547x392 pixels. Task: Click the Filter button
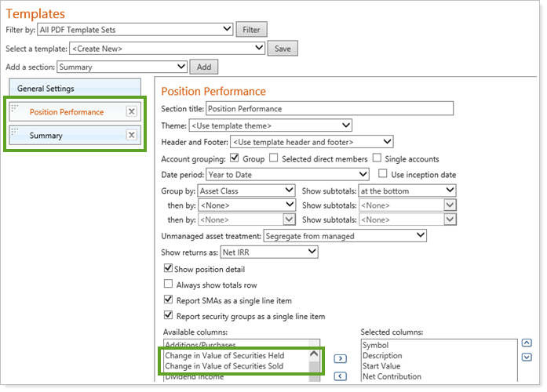[x=251, y=30]
